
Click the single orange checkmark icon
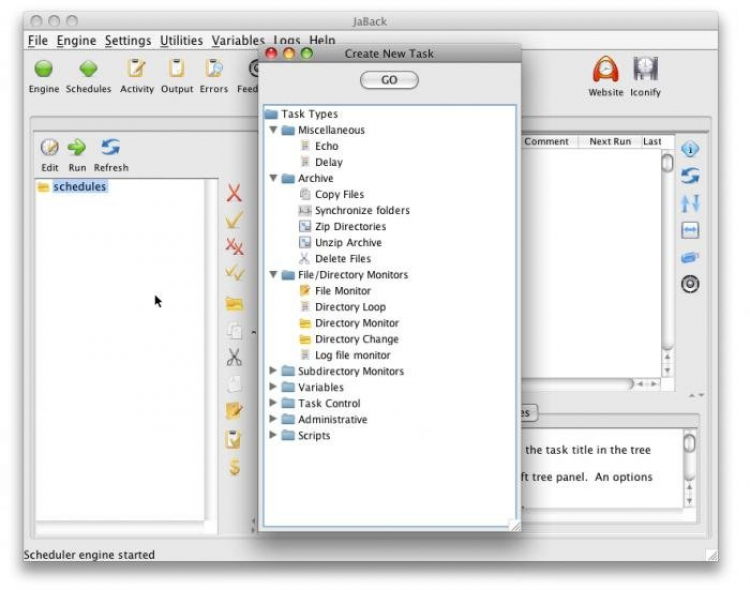234,220
